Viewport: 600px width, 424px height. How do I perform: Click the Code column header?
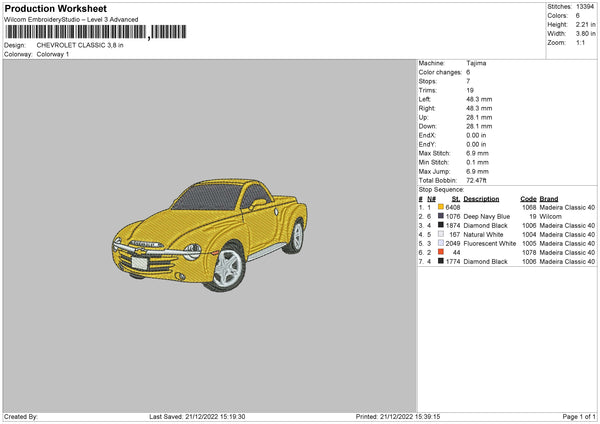pyautogui.click(x=529, y=198)
